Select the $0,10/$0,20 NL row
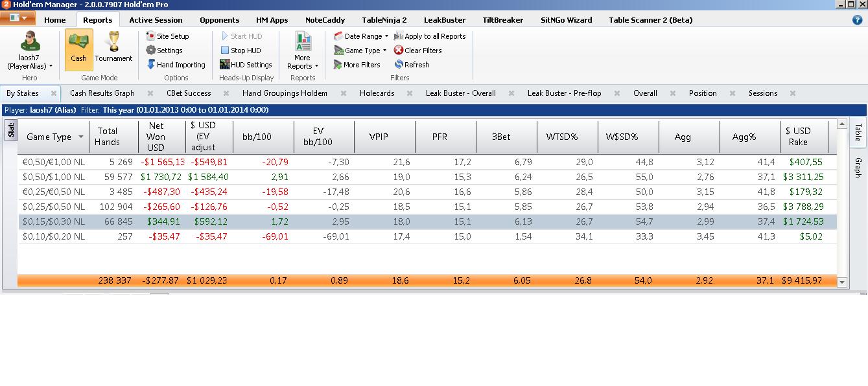The height and width of the screenshot is (386, 868). click(x=427, y=236)
